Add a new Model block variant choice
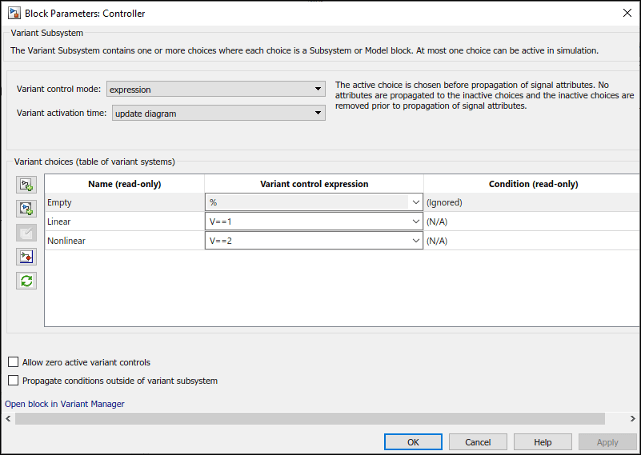This screenshot has width=641, height=455. 27,209
